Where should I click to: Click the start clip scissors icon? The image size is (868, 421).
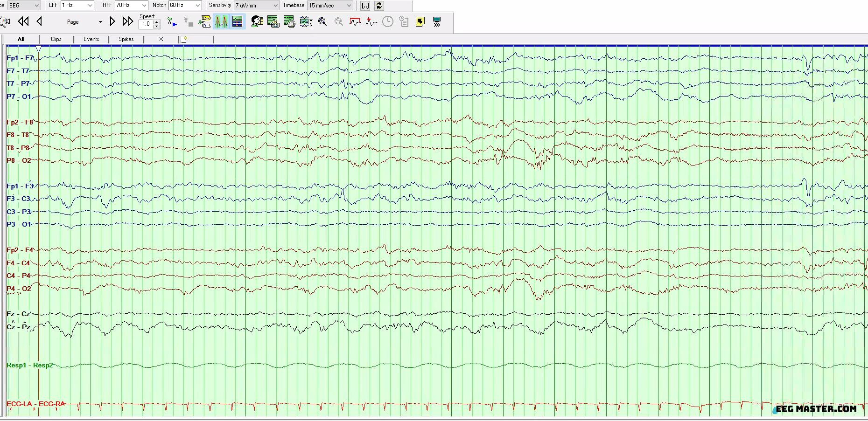pos(172,22)
